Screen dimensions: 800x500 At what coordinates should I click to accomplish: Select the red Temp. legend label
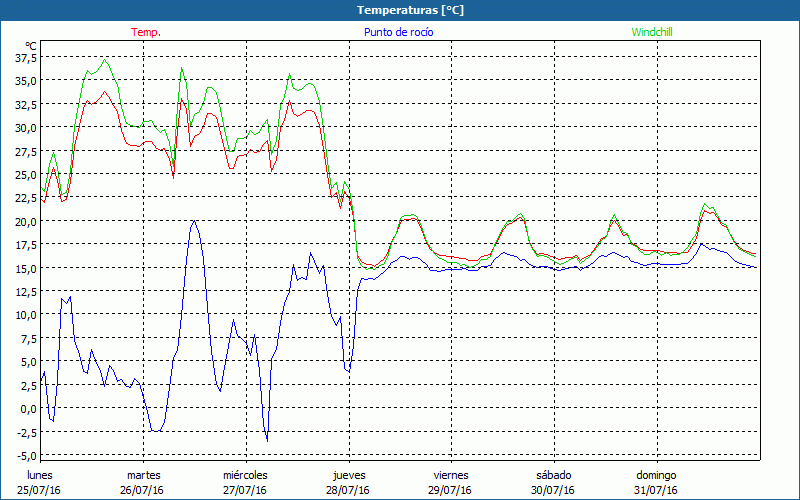tap(146, 32)
